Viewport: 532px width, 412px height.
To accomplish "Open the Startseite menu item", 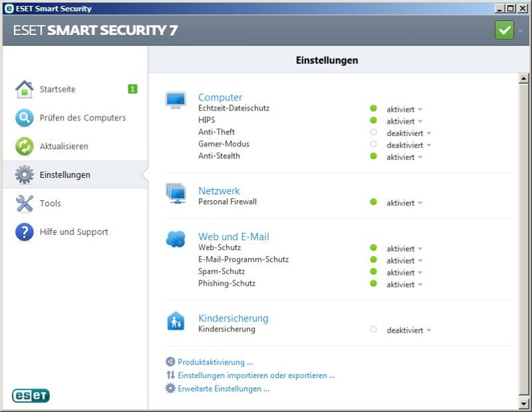I will tap(75, 89).
